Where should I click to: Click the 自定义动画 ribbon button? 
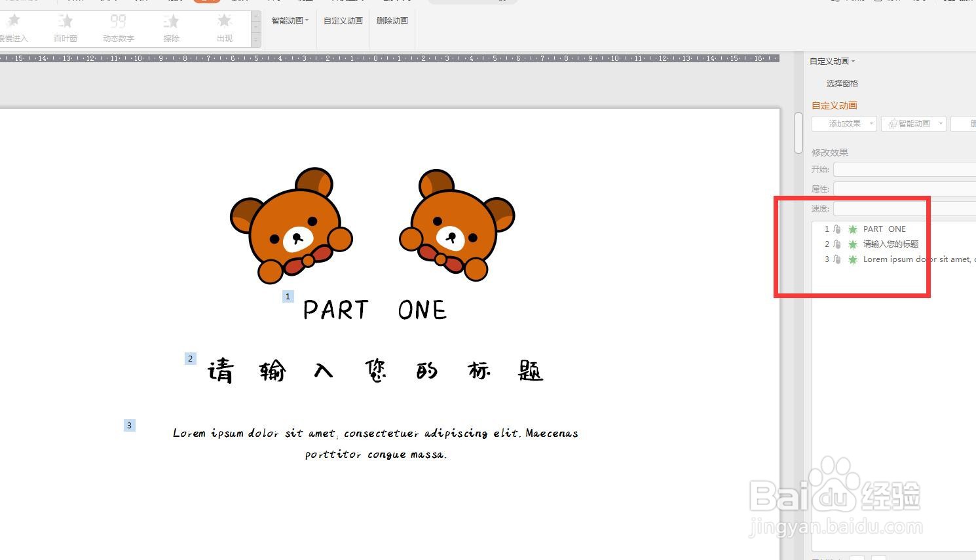tap(343, 21)
